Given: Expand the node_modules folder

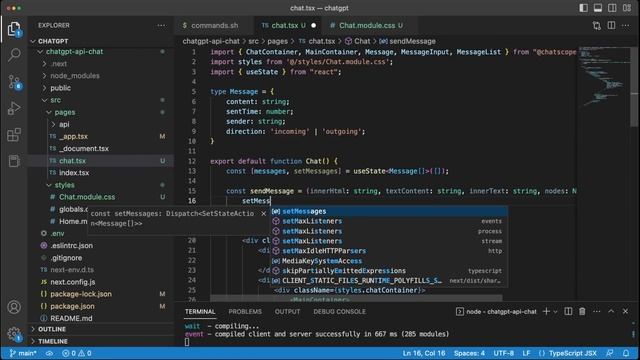Looking at the screenshot, I should 75,76.
